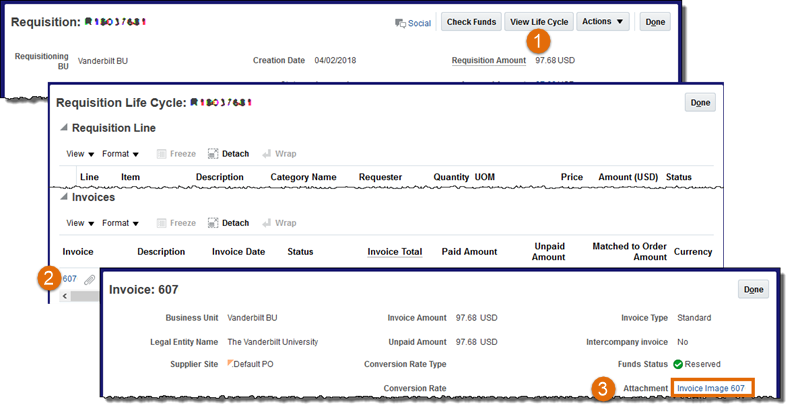Open Format menu in Requisition Line toolbar

[x=120, y=154]
